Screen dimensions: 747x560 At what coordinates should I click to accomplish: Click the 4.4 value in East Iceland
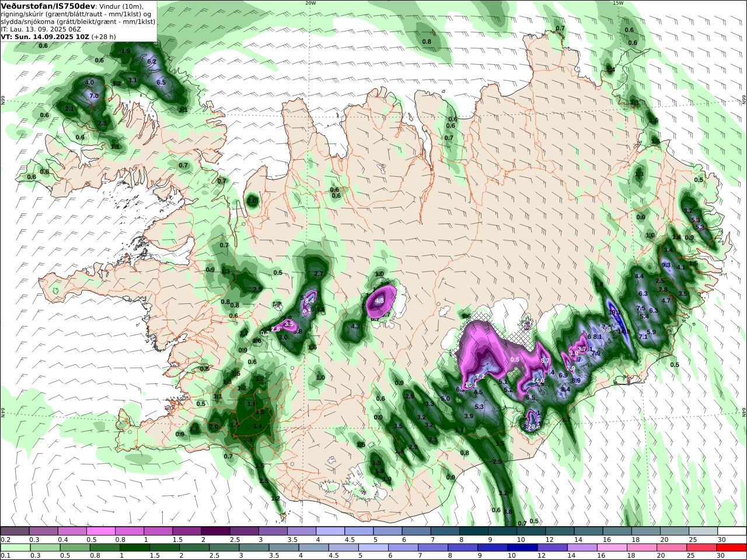pyautogui.click(x=639, y=276)
